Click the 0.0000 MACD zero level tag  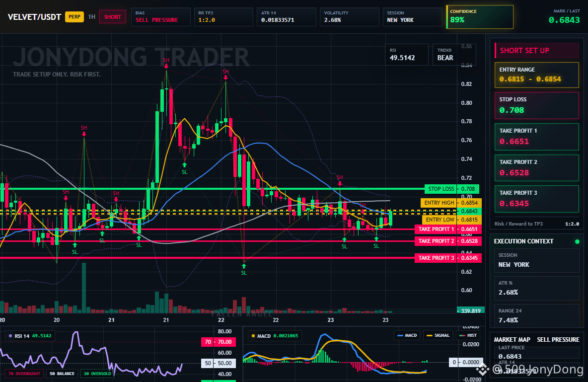[x=465, y=363]
